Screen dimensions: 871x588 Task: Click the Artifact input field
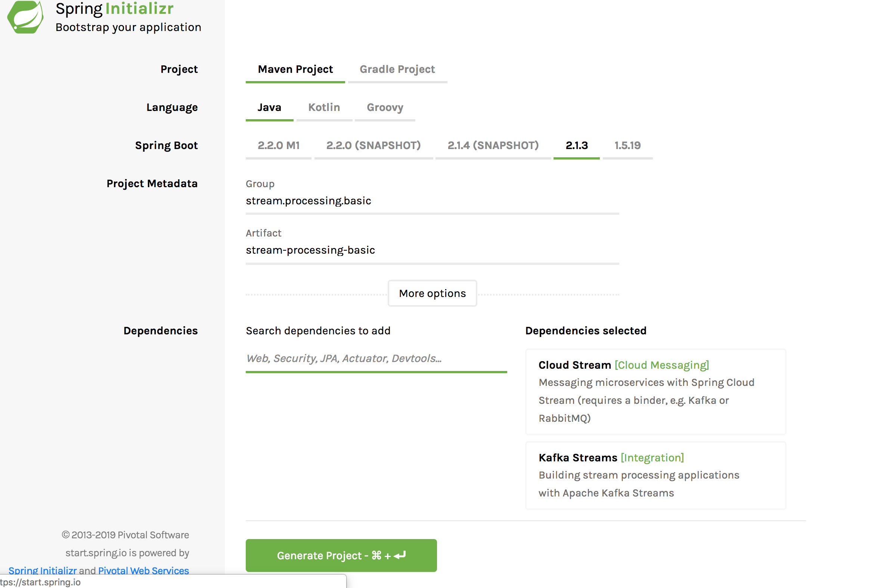(432, 250)
